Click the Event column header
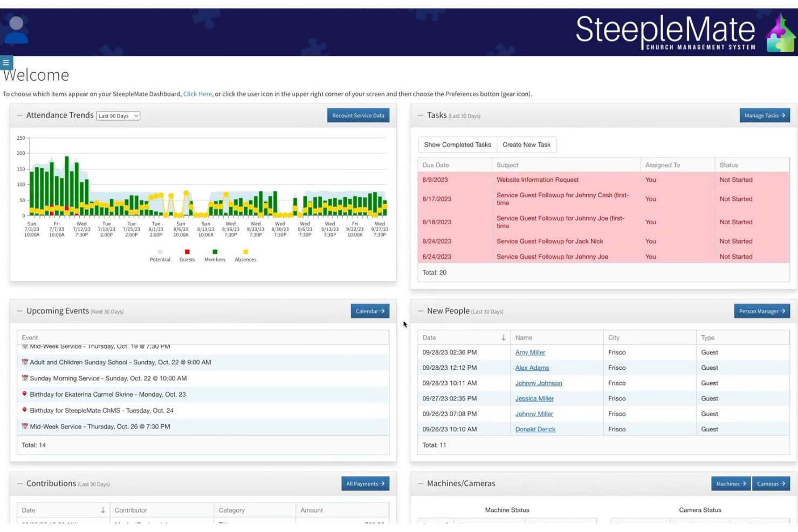The height and width of the screenshot is (532, 798). [x=203, y=337]
